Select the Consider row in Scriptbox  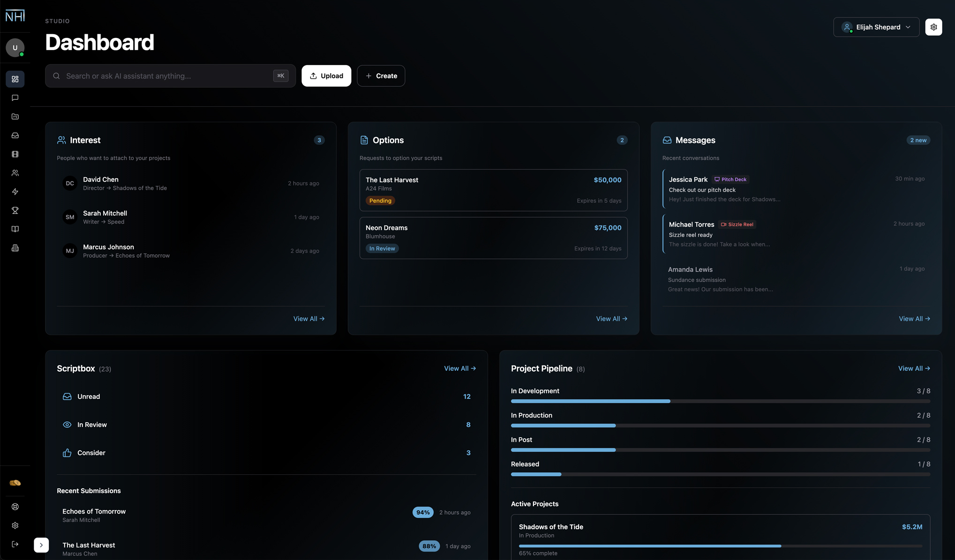(266, 453)
